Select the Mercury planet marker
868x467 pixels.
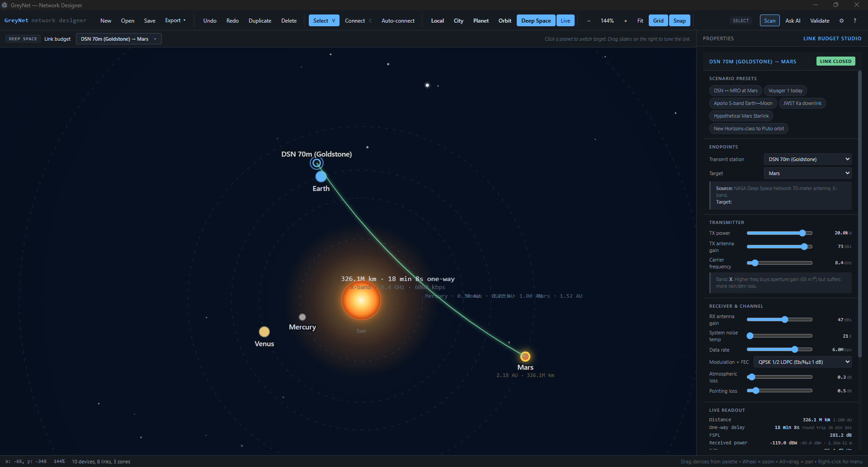coord(302,317)
